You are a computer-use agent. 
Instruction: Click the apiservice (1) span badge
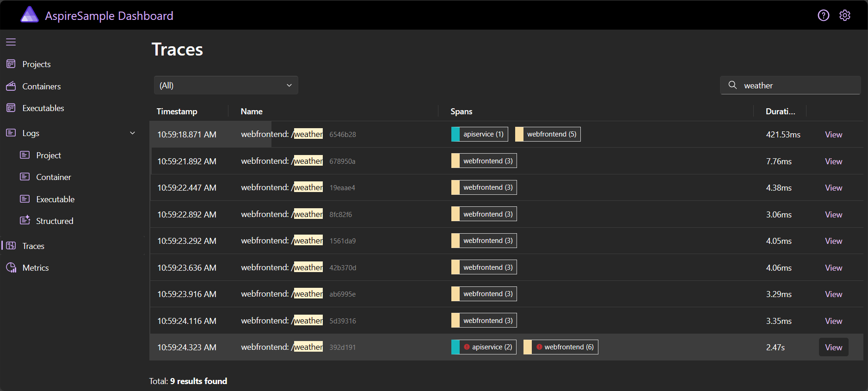pyautogui.click(x=480, y=134)
